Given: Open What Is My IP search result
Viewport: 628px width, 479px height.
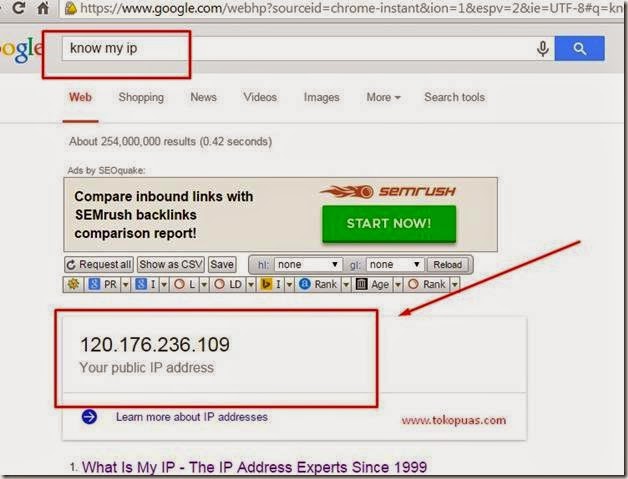Looking at the screenshot, I should (x=255, y=467).
